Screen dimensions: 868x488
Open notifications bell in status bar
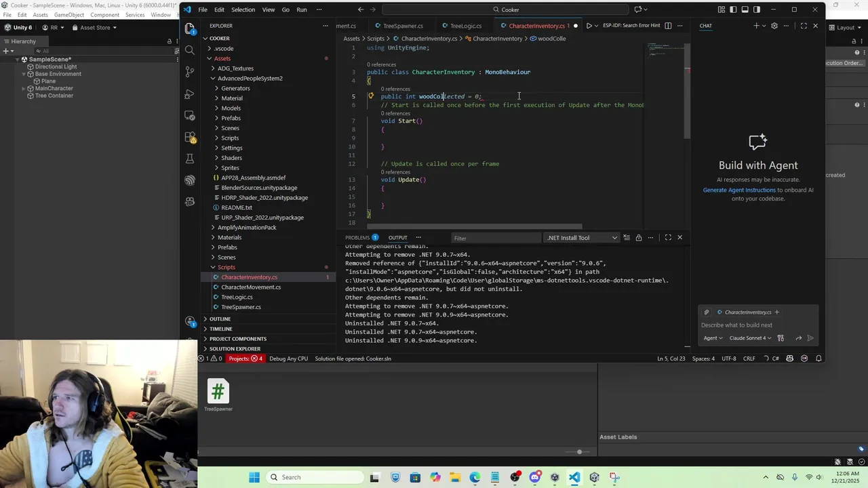818,359
